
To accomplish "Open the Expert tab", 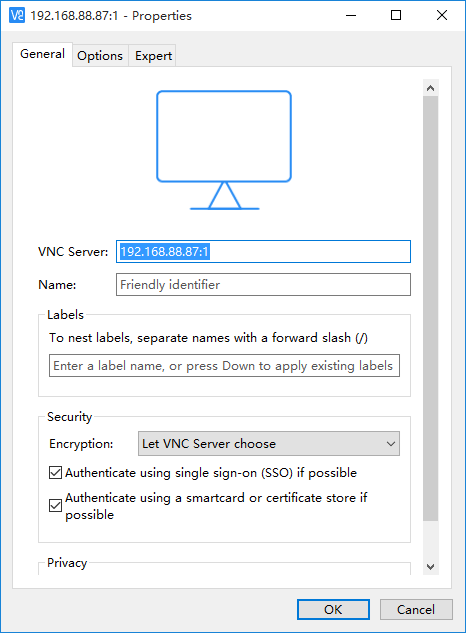I will (x=153, y=56).
